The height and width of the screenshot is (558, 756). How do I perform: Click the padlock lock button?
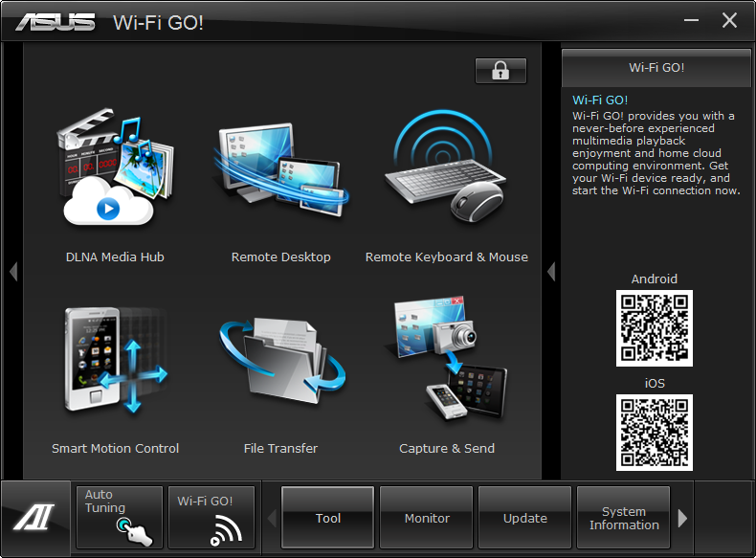[500, 71]
